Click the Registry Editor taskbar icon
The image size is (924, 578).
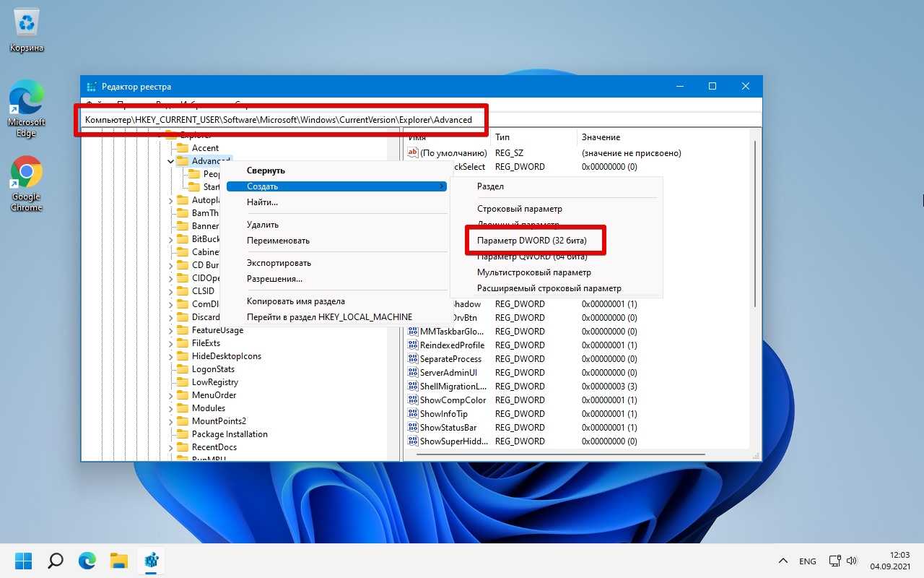point(152,561)
